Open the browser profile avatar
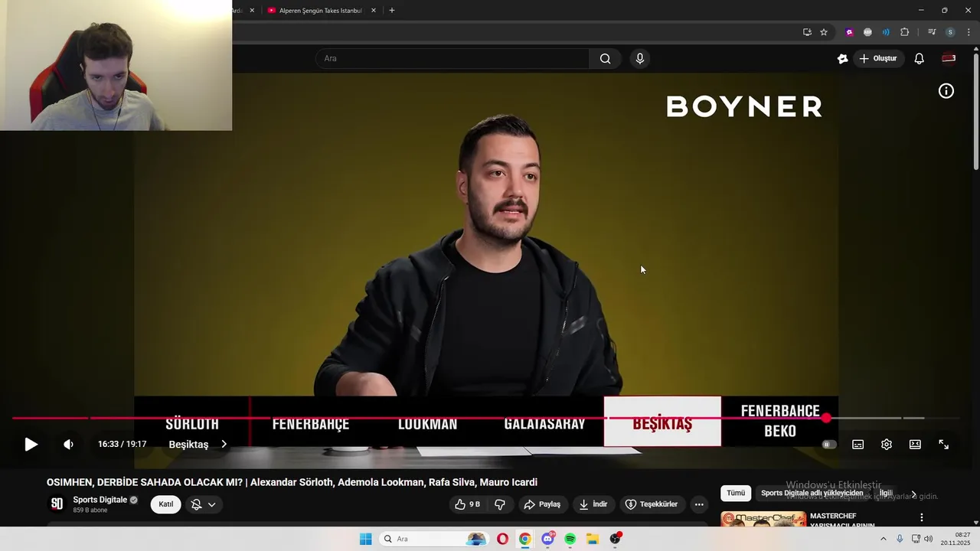Screen dimensions: 980x551 tap(950, 32)
